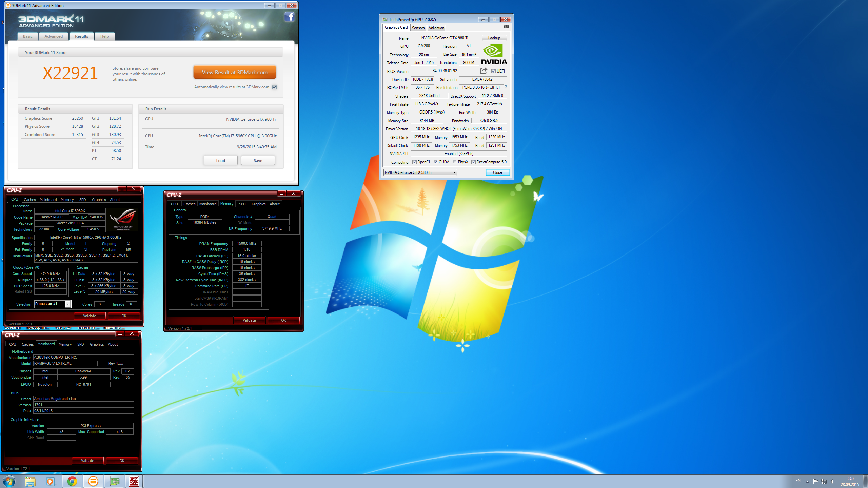Open Graphics tab in CPU-Z Mainboard window
The height and width of the screenshot is (488, 868).
tap(97, 344)
